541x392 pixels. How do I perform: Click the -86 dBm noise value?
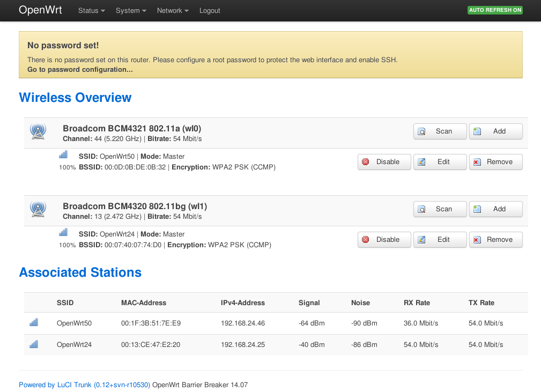pos(364,345)
